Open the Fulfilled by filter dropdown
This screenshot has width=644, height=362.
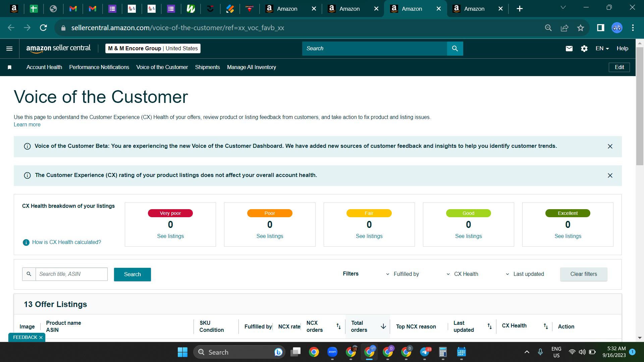coord(402,274)
